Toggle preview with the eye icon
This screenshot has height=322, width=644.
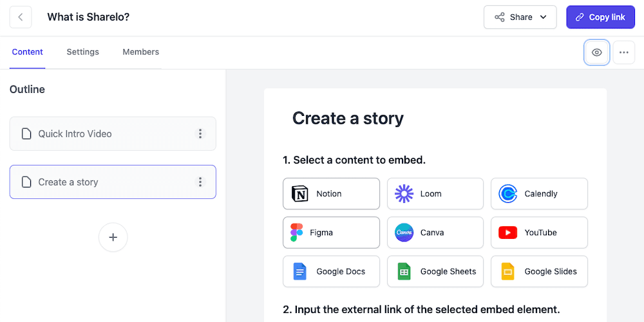(597, 53)
